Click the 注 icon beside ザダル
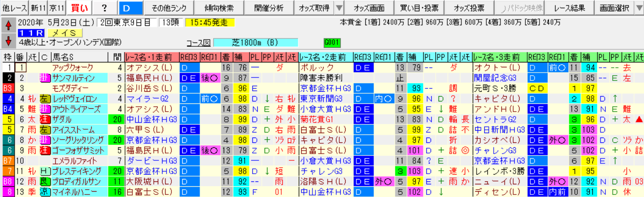Image resolution: width=644 pixels, height=197 pixels. click(x=44, y=120)
